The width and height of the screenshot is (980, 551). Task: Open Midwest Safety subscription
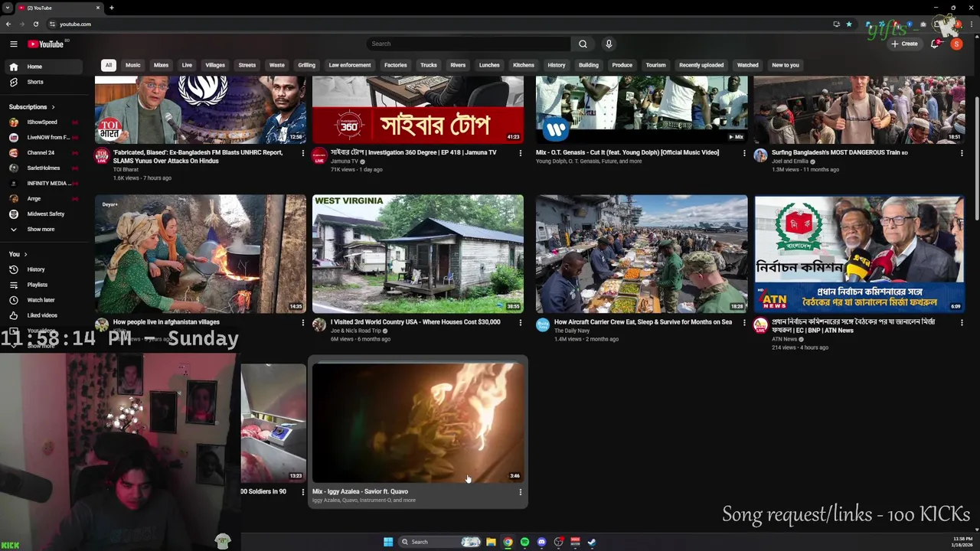tap(42, 214)
